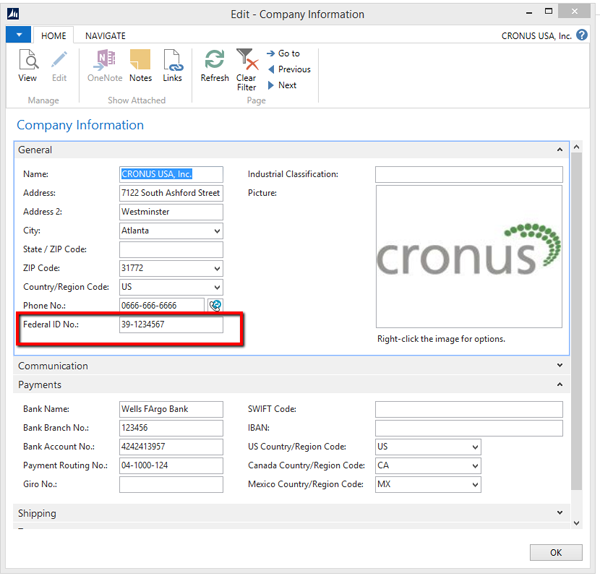Open the help question mark icon
Image resolution: width=600 pixels, height=576 pixels.
click(582, 35)
